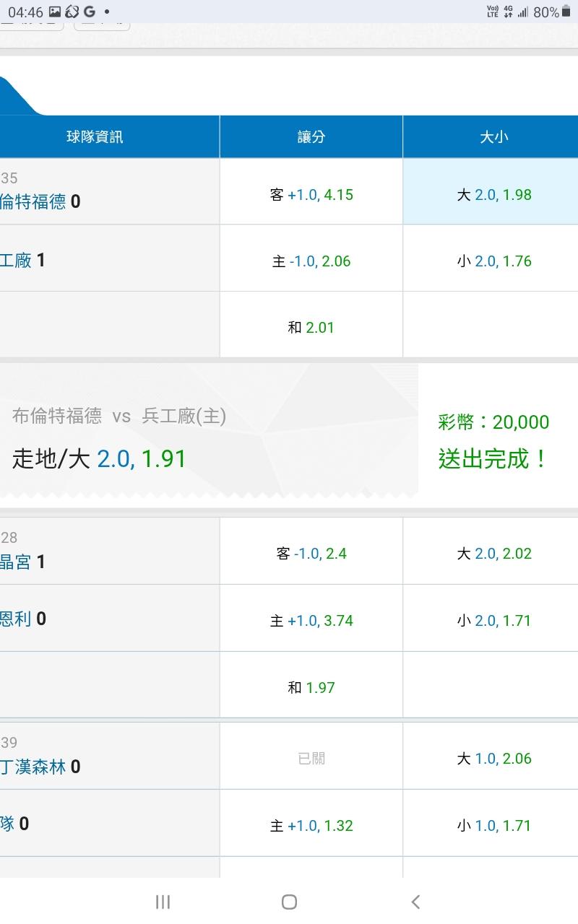The height and width of the screenshot is (924, 578).
Task: Select home handicap +1.0 at 3.74
Action: click(311, 621)
